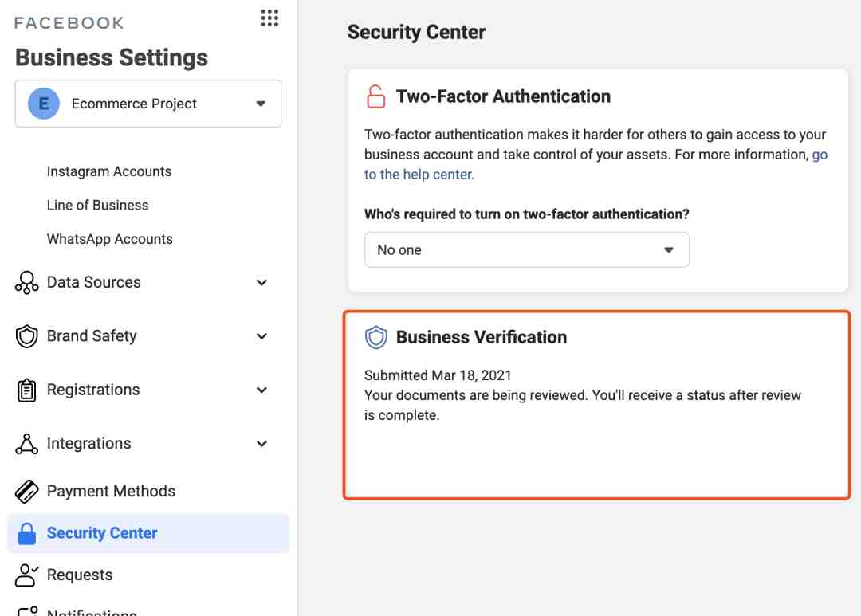Open the nine-dot apps grid menu
Image resolution: width=861 pixels, height=616 pixels.
pos(269,18)
